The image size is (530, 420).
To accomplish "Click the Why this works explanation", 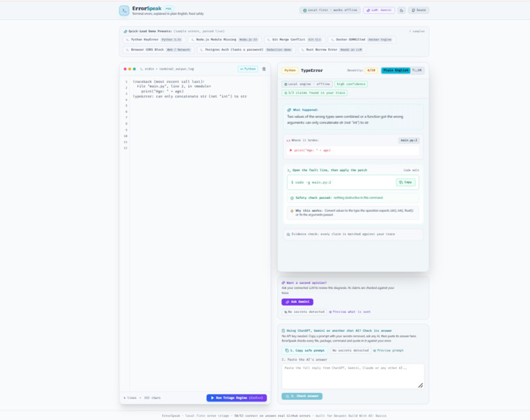I will pyautogui.click(x=353, y=213).
